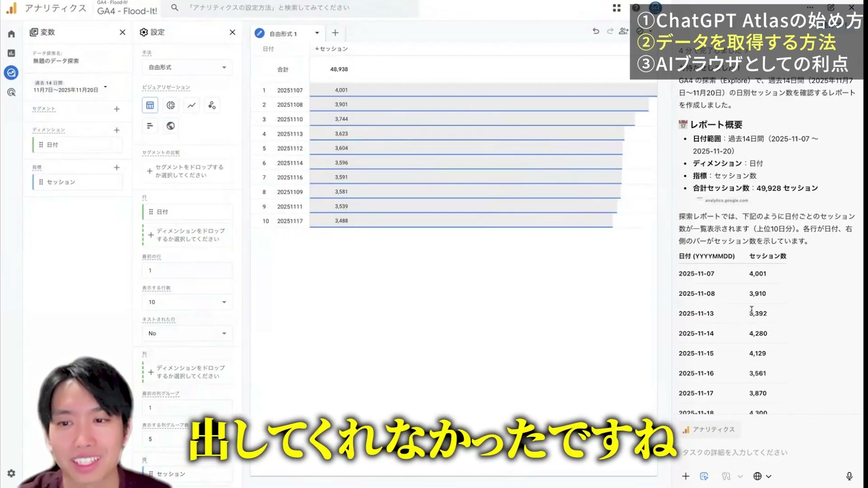This screenshot has height=488, width=868.
Task: Click the セッション chip in values section
Action: 187,474
